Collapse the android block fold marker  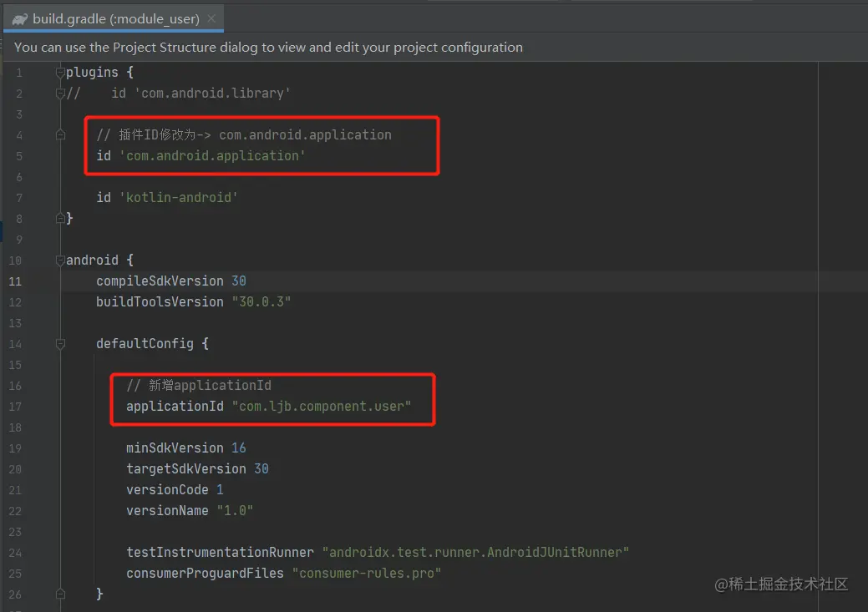pyautogui.click(x=60, y=260)
